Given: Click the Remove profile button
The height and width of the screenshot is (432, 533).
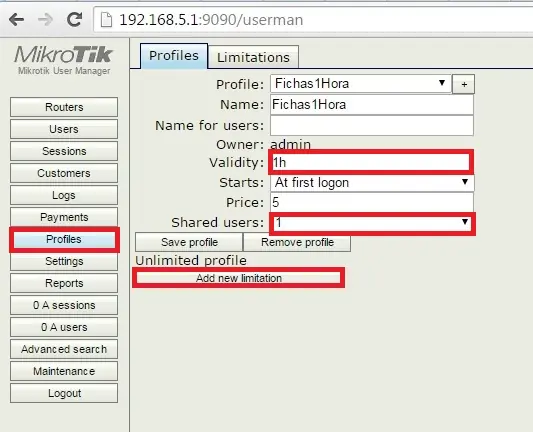Looking at the screenshot, I should tap(297, 242).
